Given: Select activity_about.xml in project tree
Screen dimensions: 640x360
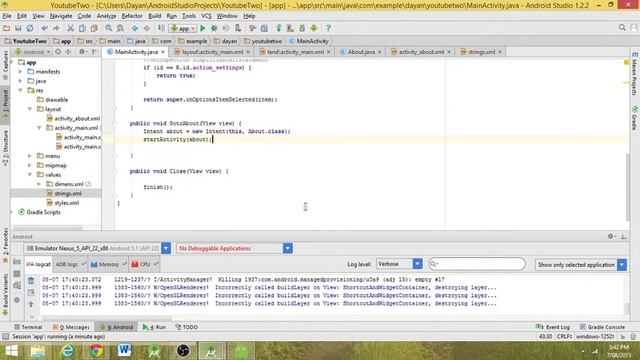Looking at the screenshot, I should click(x=77, y=118).
